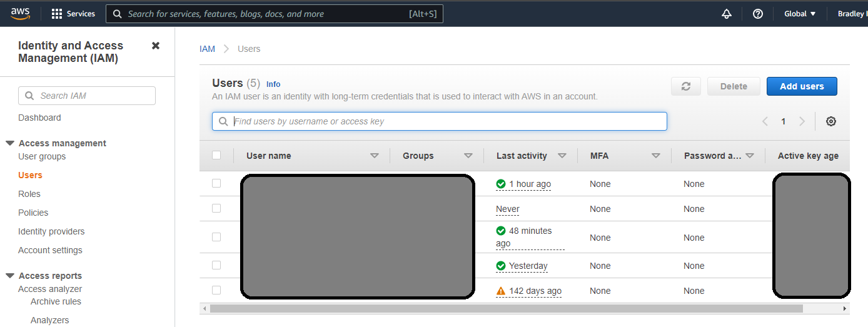Collapse the Access reports section
868x327 pixels.
point(10,276)
